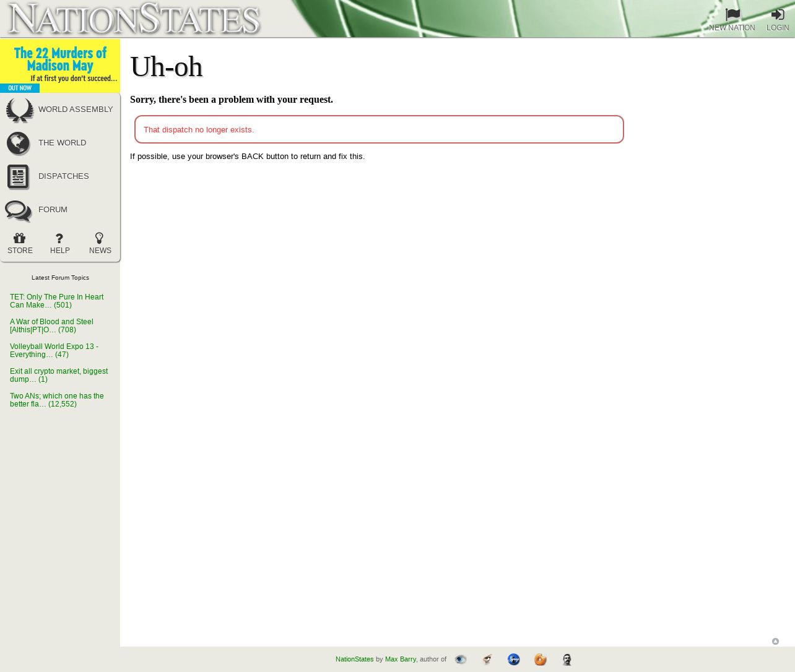795x672 pixels.
Task: Open the News lightbulb icon
Action: (99, 238)
